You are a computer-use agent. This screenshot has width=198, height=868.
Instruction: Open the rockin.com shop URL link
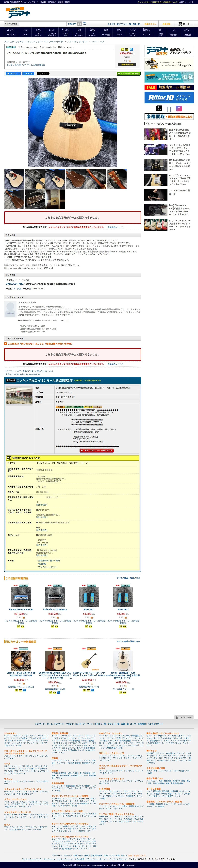click(x=29, y=268)
